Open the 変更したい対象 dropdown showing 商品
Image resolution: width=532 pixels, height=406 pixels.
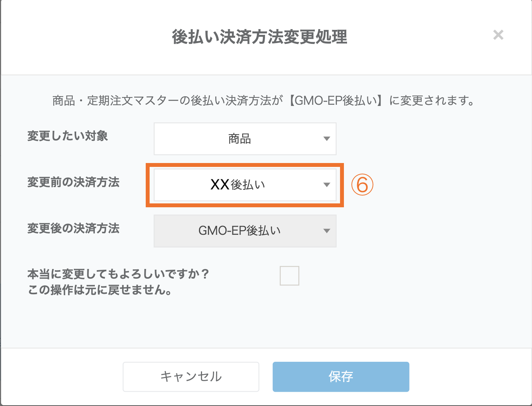pyautogui.click(x=239, y=139)
